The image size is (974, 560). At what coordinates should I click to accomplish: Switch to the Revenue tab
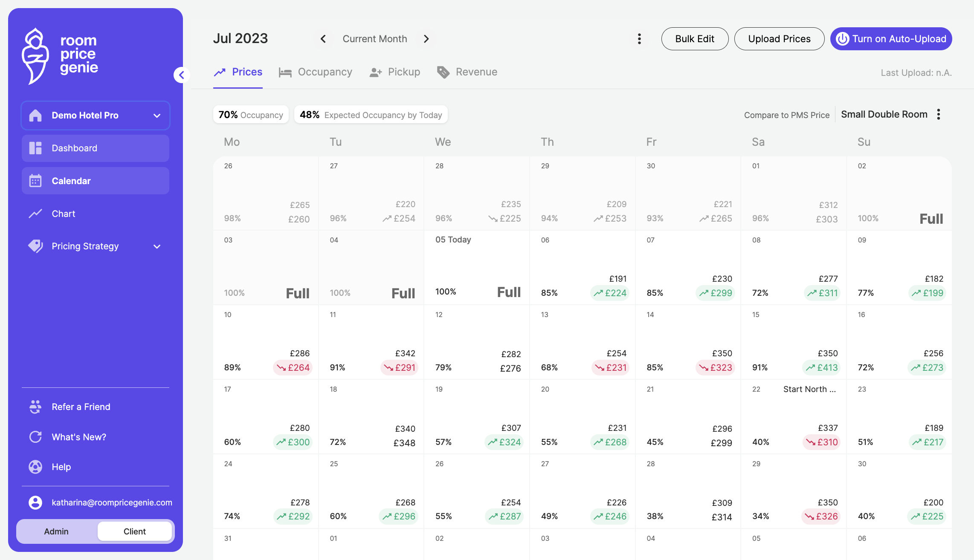(x=467, y=72)
